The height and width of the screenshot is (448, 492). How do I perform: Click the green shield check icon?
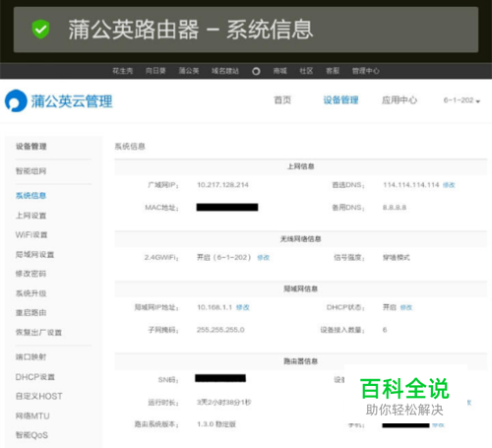[x=40, y=29]
